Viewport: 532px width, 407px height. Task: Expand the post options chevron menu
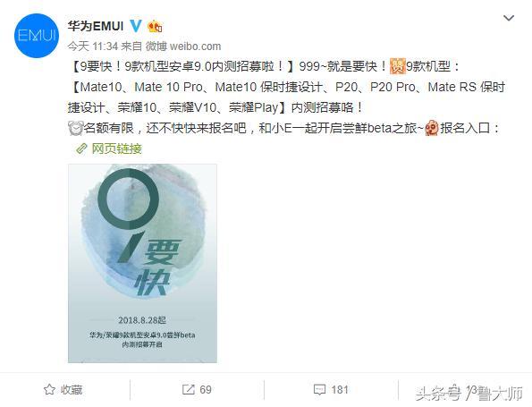pos(508,18)
